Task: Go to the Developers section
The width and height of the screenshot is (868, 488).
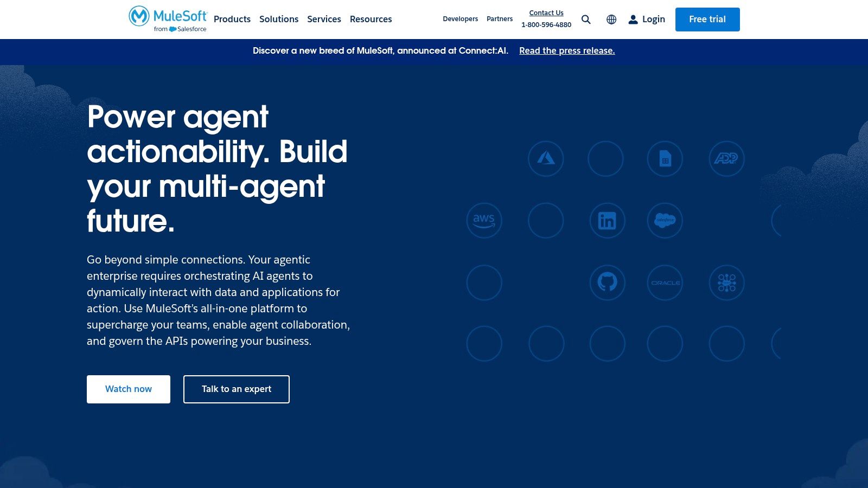Action: (460, 19)
